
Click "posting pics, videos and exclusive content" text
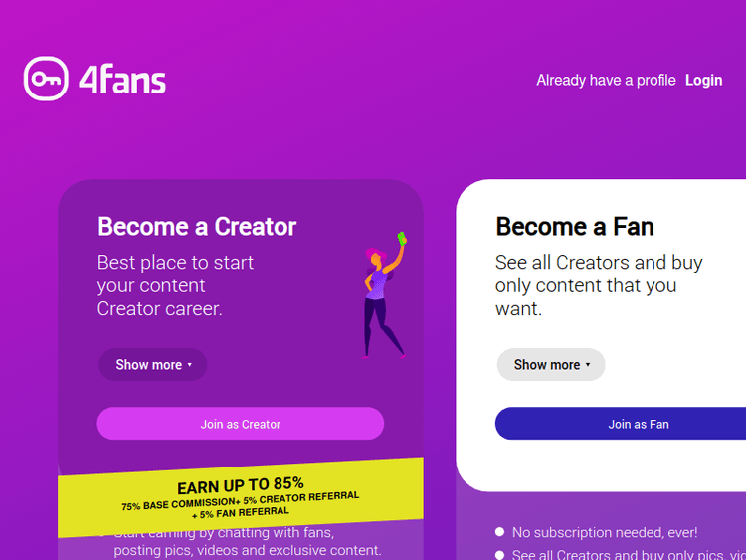(247, 550)
